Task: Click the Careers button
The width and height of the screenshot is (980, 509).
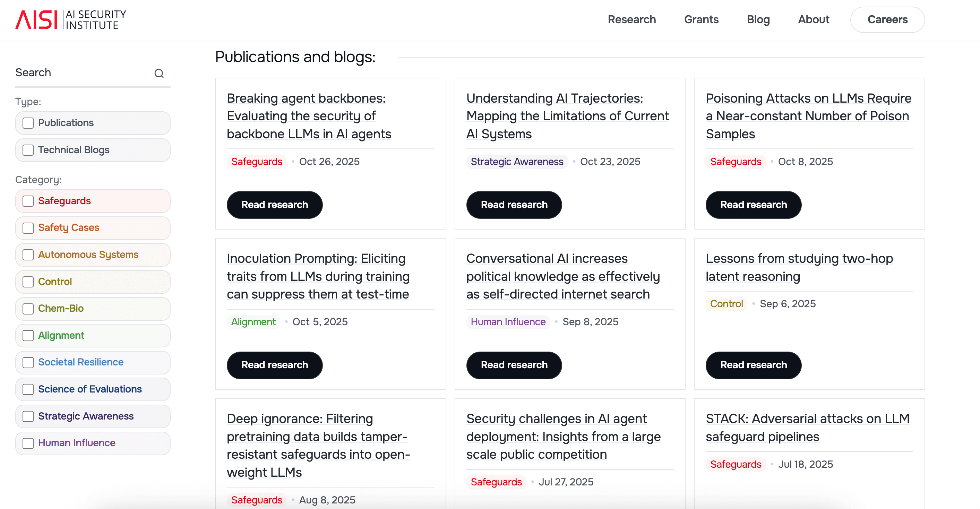Action: (887, 19)
